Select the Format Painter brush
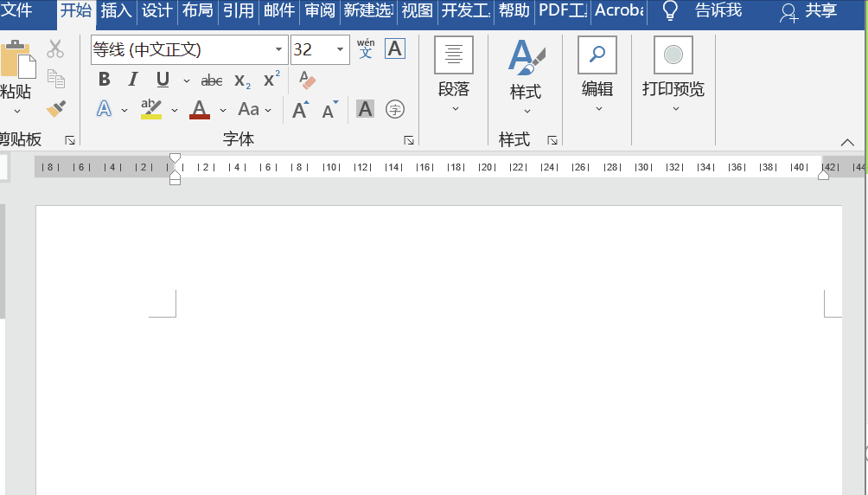This screenshot has height=495, width=868. [x=55, y=109]
